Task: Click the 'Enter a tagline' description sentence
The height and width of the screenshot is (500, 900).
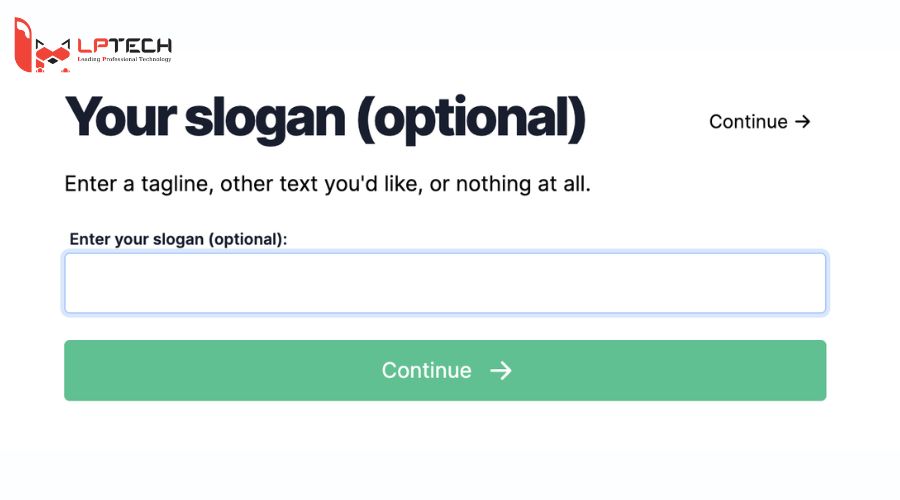Action: pyautogui.click(x=327, y=184)
